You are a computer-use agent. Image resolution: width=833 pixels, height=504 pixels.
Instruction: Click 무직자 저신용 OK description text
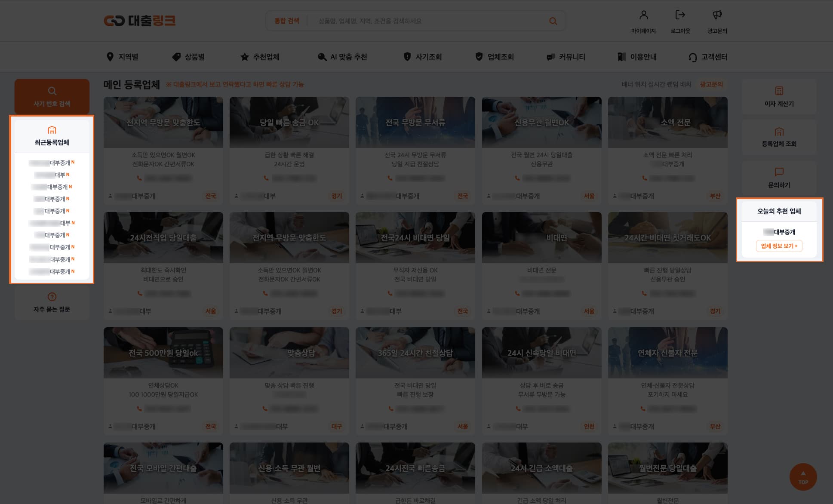[x=415, y=270]
